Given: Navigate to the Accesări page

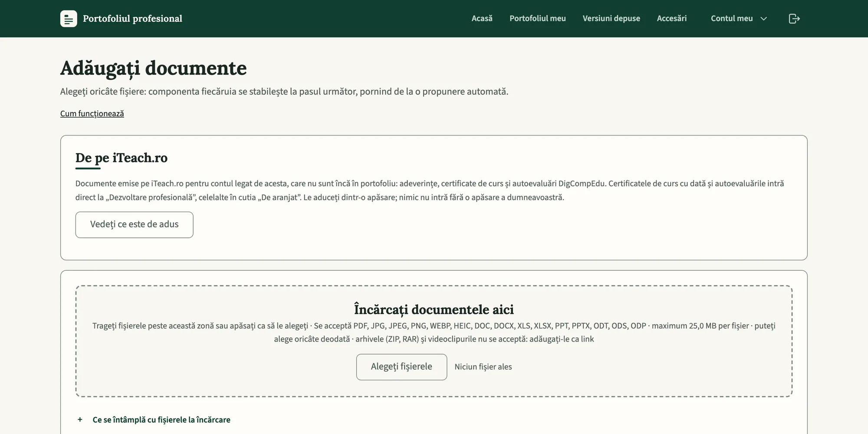Looking at the screenshot, I should pos(671,19).
